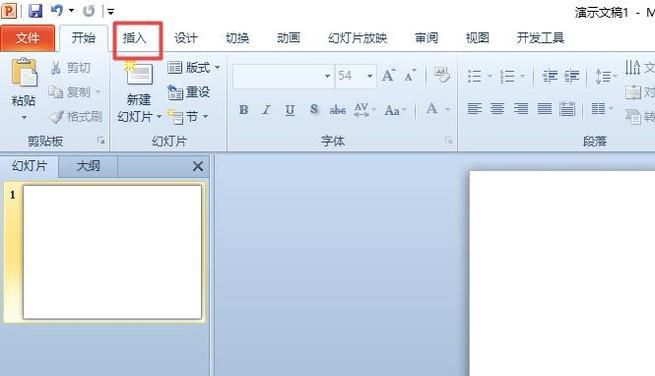The width and height of the screenshot is (655, 376).
Task: Open the 插入 (Insert) ribbon tab
Action: (135, 38)
